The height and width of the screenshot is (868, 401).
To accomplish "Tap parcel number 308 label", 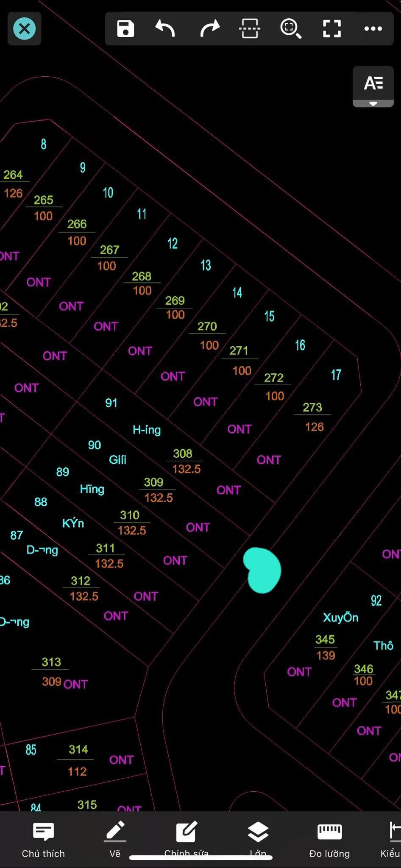I will 183,453.
